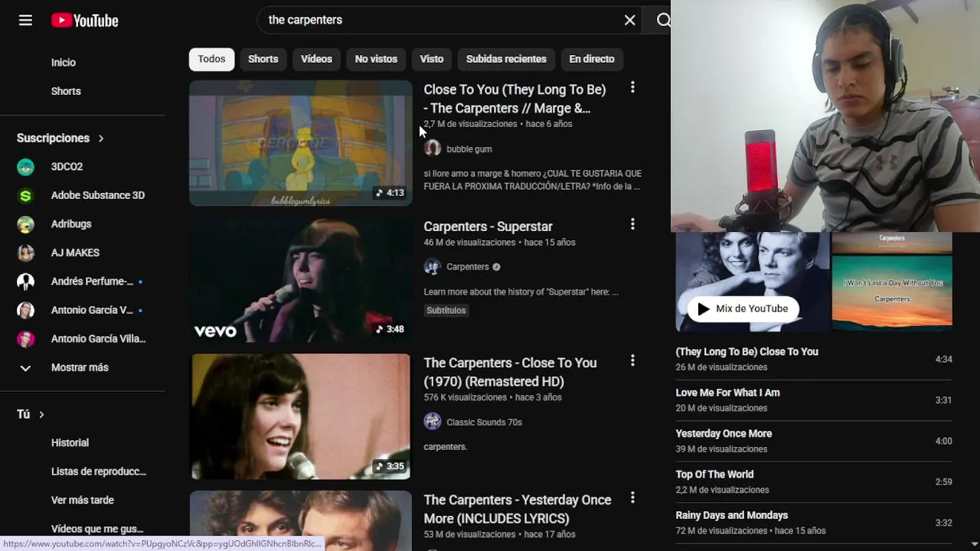Click the YouTube logo
Image resolution: width=980 pixels, height=551 pixels.
[x=85, y=21]
